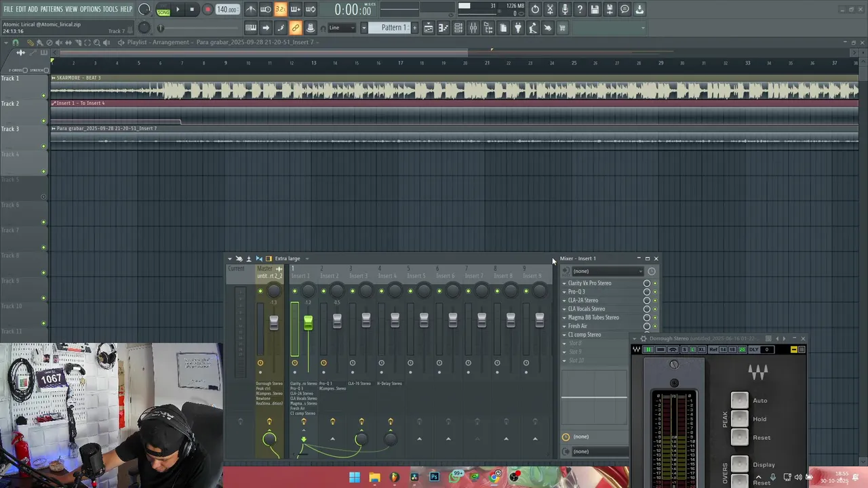The width and height of the screenshot is (868, 488).
Task: Expand the Fresh Air slot arrow
Action: [x=564, y=326]
